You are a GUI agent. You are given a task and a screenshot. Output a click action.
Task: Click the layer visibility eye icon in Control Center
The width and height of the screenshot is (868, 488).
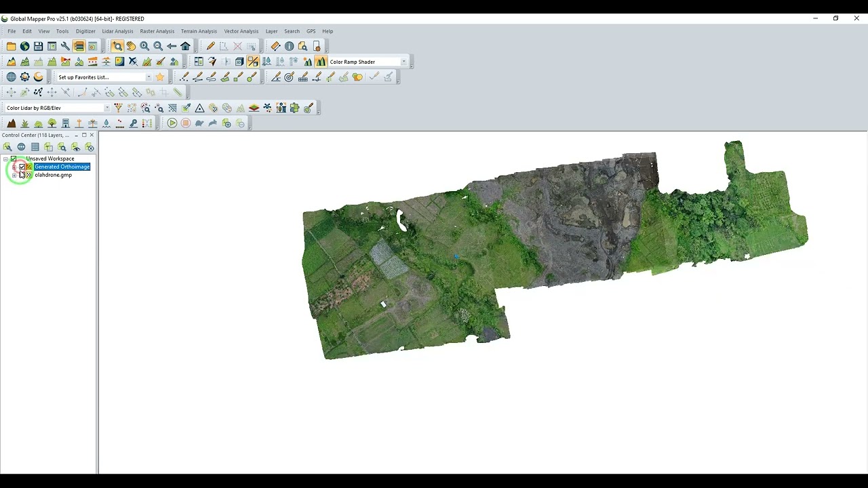point(75,147)
